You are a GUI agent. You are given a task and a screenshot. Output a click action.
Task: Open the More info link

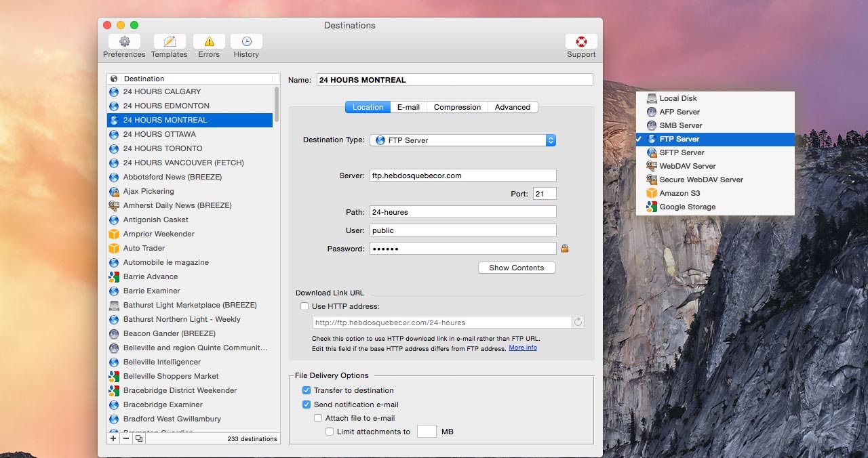[x=522, y=348]
